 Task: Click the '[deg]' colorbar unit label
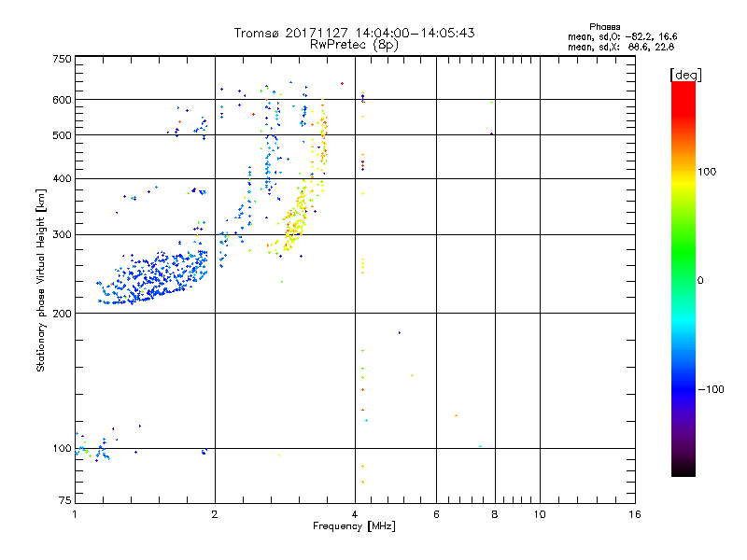tap(685, 75)
